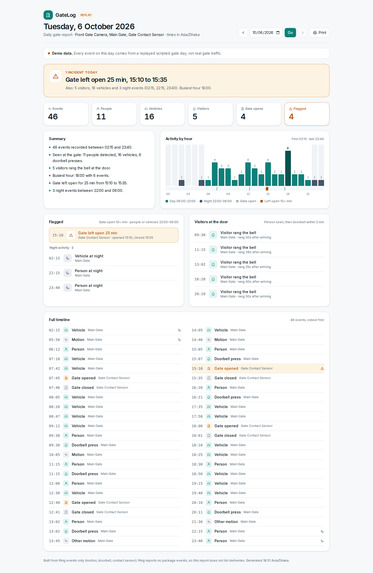
Task: Select the 15:10 Gate opened highlighted timeline row
Action: [258, 368]
